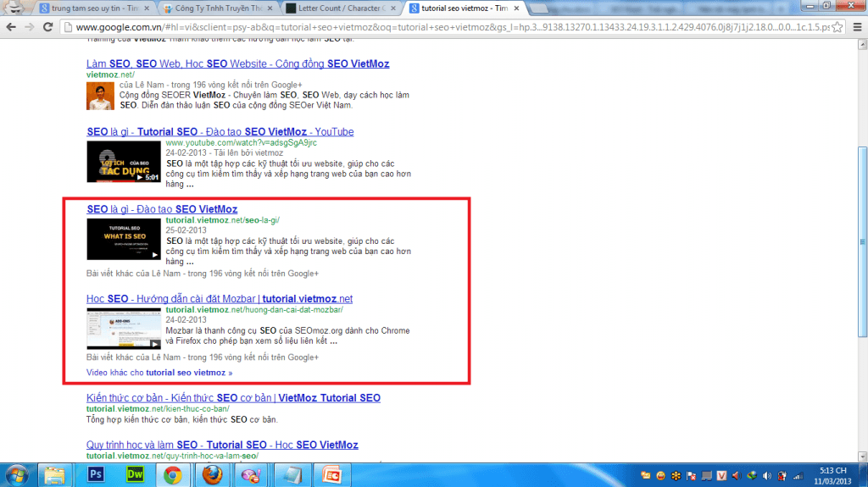Open 'Làm SEO, SEO Web, Học SEO Website' result

coord(237,64)
